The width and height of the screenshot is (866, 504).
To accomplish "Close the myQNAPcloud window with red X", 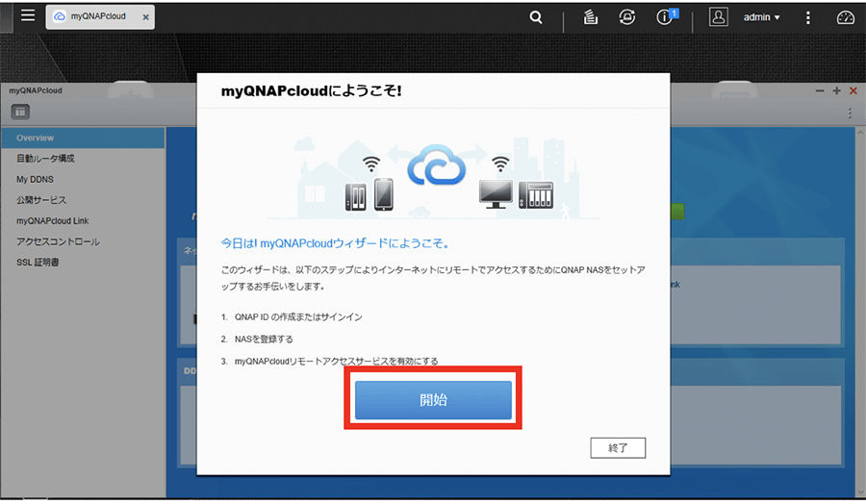I will (853, 90).
